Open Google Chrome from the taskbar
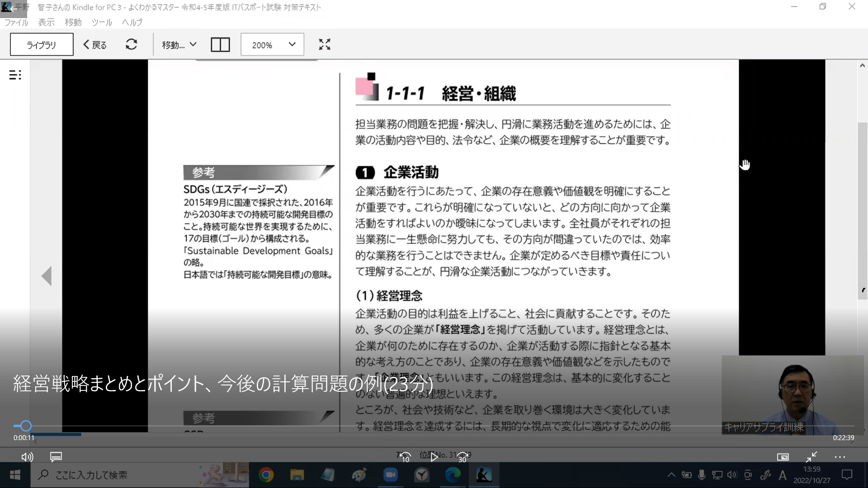The image size is (868, 488). click(266, 475)
